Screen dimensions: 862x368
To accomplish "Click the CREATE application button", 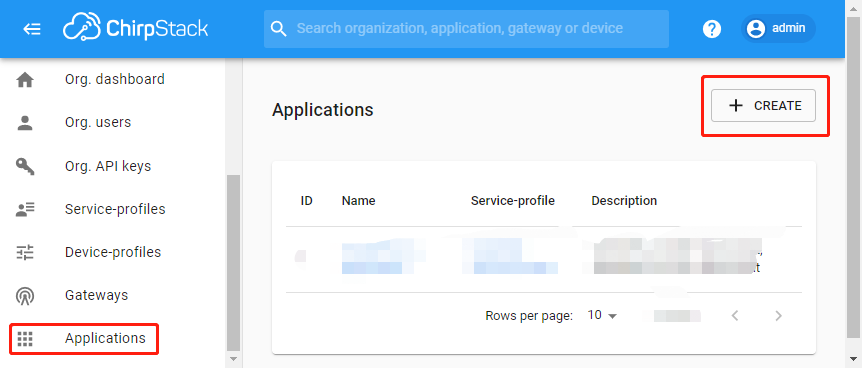I will click(763, 106).
